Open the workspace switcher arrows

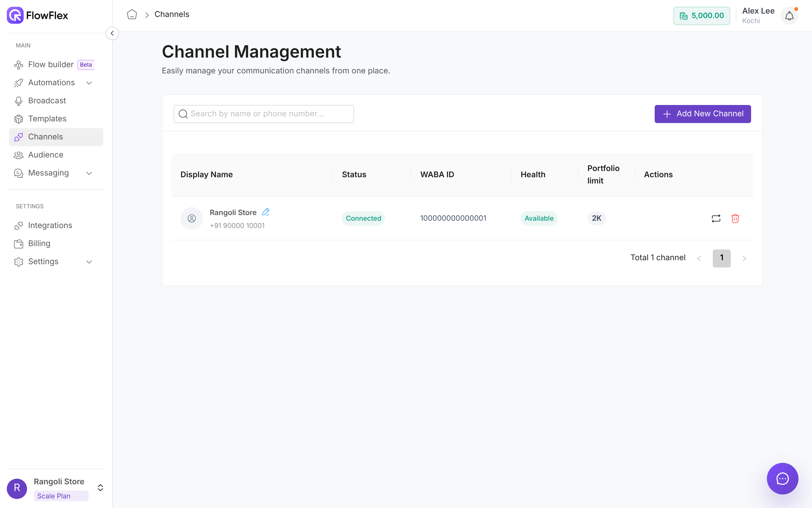100,488
